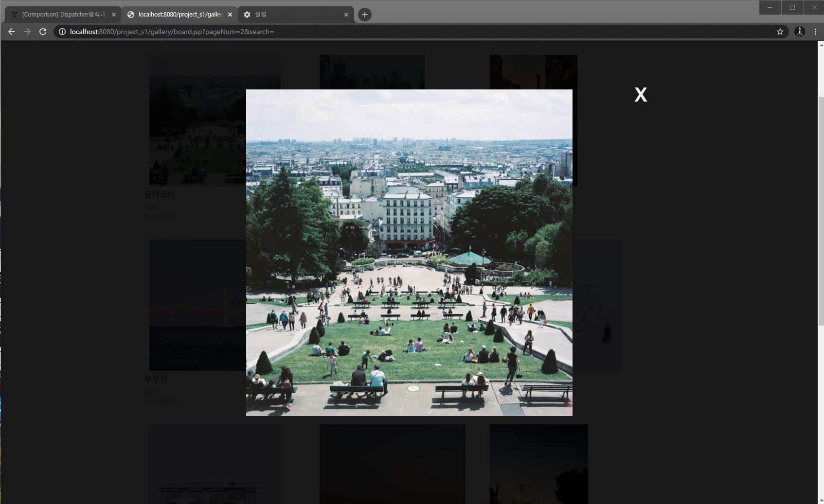The height and width of the screenshot is (504, 824).
Task: Switch to the 설정 settings tab
Action: (296, 15)
